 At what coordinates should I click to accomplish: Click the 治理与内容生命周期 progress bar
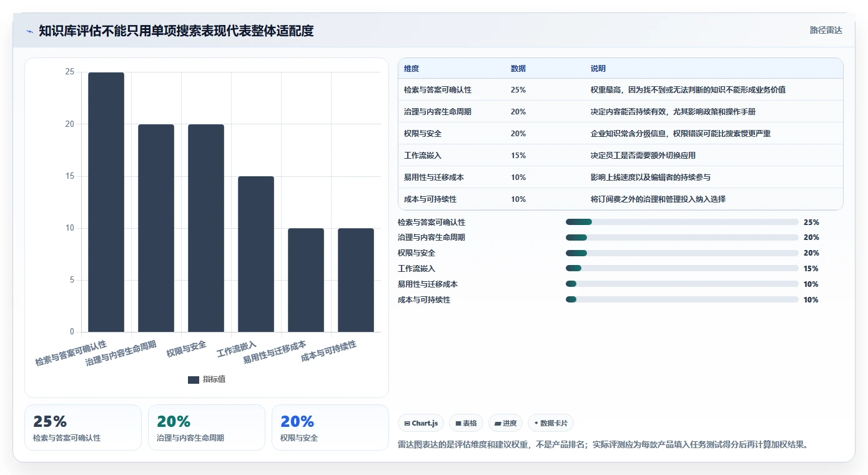(x=682, y=237)
